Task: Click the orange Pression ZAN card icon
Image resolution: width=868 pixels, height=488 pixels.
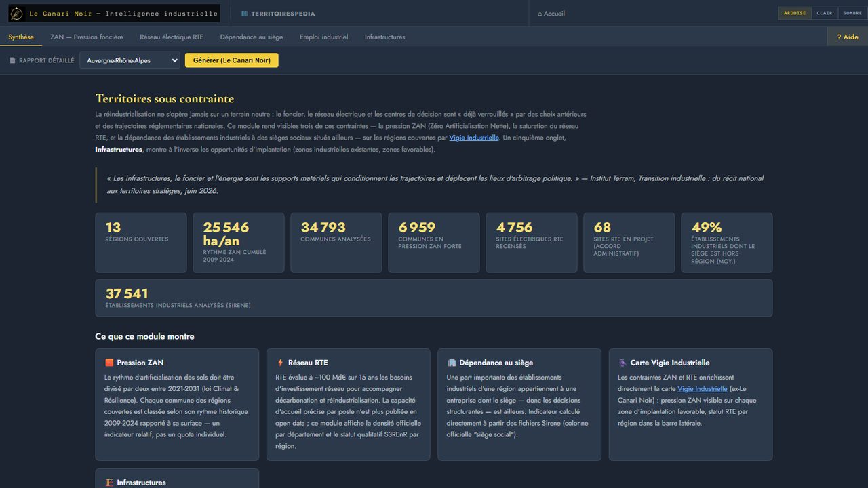Action: coord(109,363)
